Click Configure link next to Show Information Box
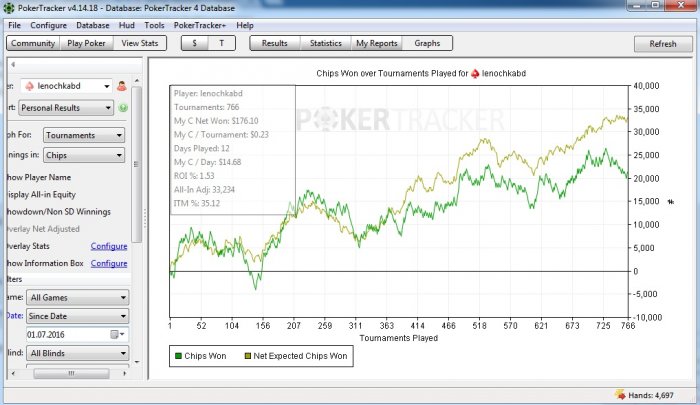The height and width of the screenshot is (405, 700). (x=109, y=263)
